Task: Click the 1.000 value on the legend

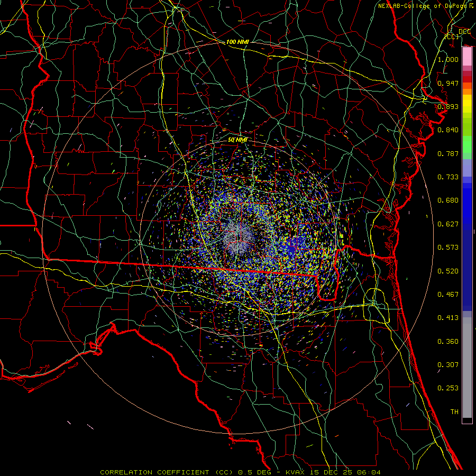Action: pos(448,59)
